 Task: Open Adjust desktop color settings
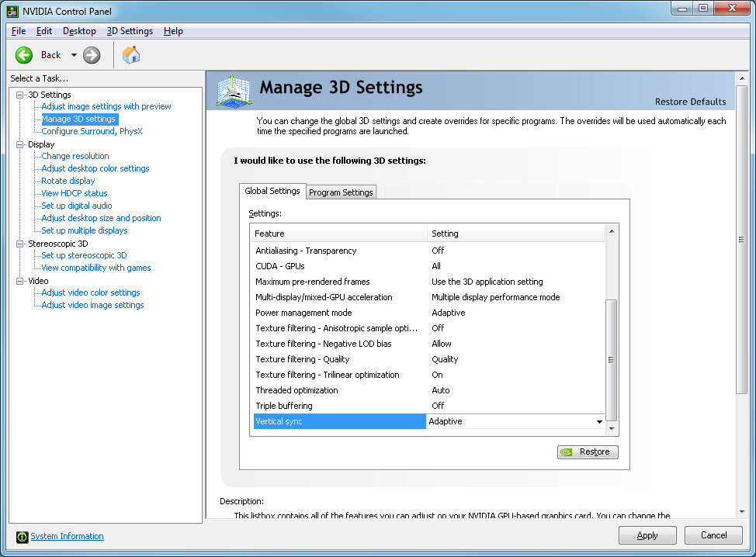(95, 168)
